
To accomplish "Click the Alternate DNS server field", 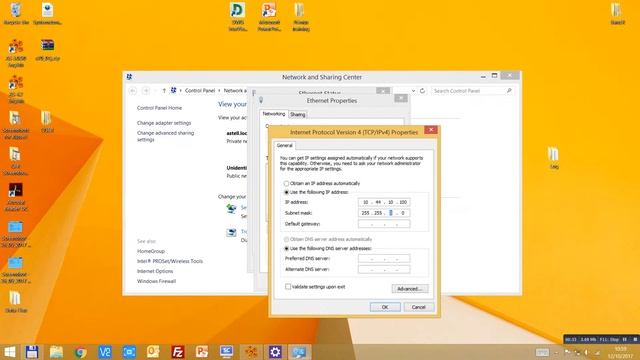I will pyautogui.click(x=384, y=269).
